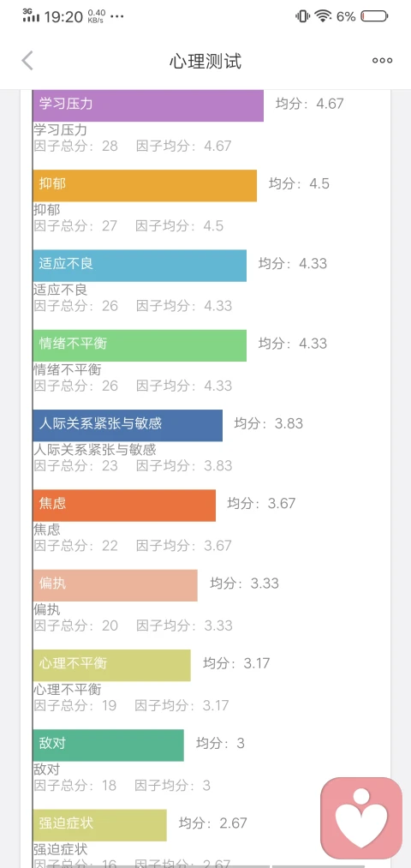
Task: Tap the WiFi status icon
Action: click(x=323, y=16)
